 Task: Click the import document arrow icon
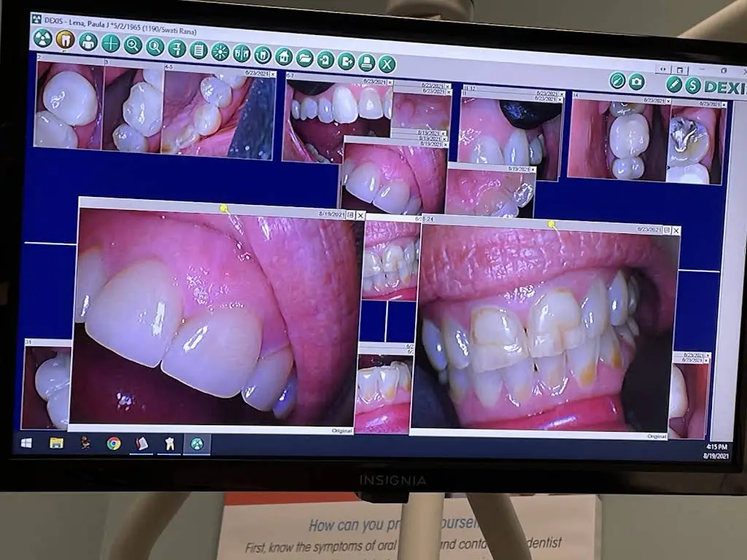point(325,60)
